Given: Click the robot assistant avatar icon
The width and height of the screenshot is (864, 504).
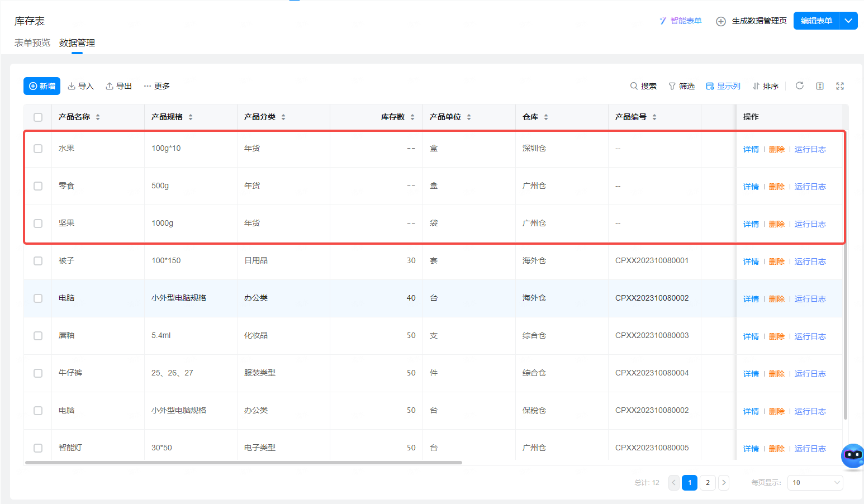Looking at the screenshot, I should 853,456.
